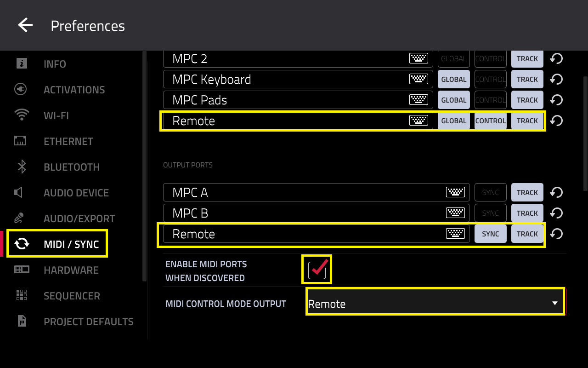The image size is (588, 368).
Task: Reset the Remote input port settings
Action: click(x=556, y=121)
